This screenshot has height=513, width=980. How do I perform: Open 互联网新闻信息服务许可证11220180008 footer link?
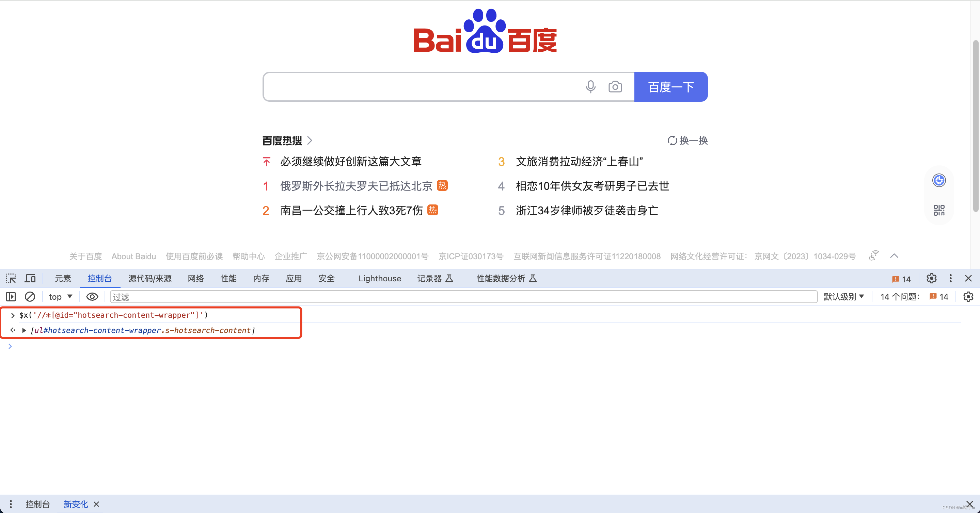587,256
